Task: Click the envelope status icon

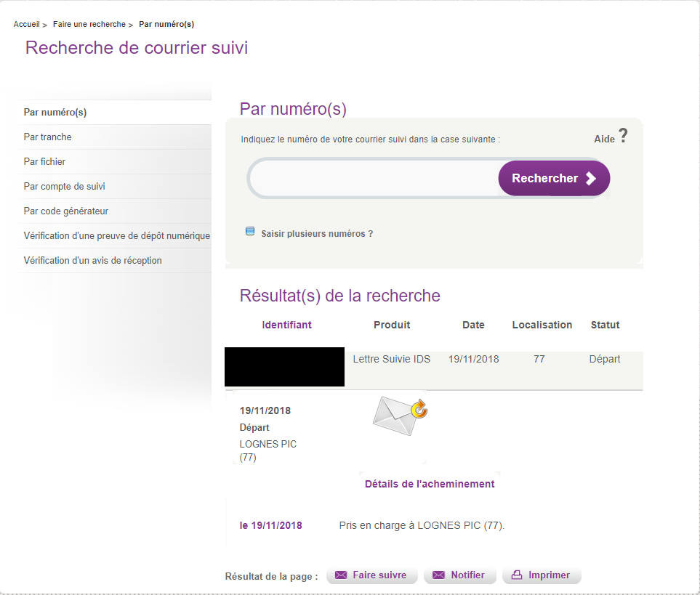Action: click(399, 415)
